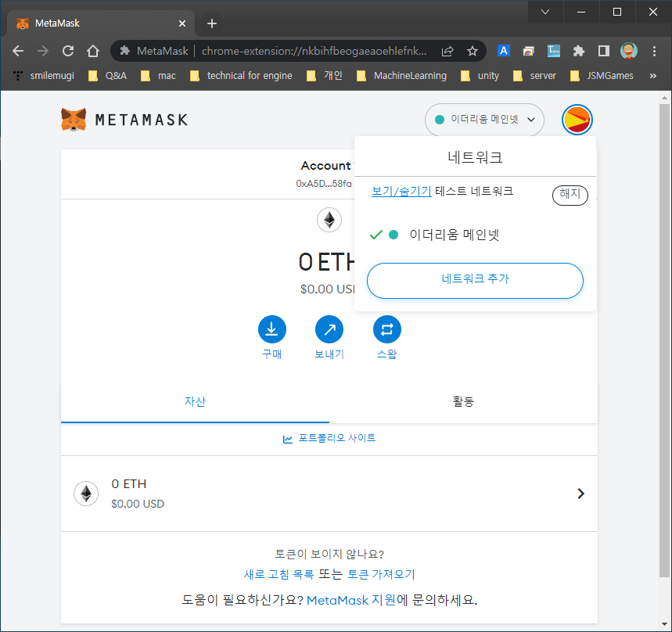The width and height of the screenshot is (672, 632).
Task: Open the smilemugi apps bookmark
Action: point(43,75)
